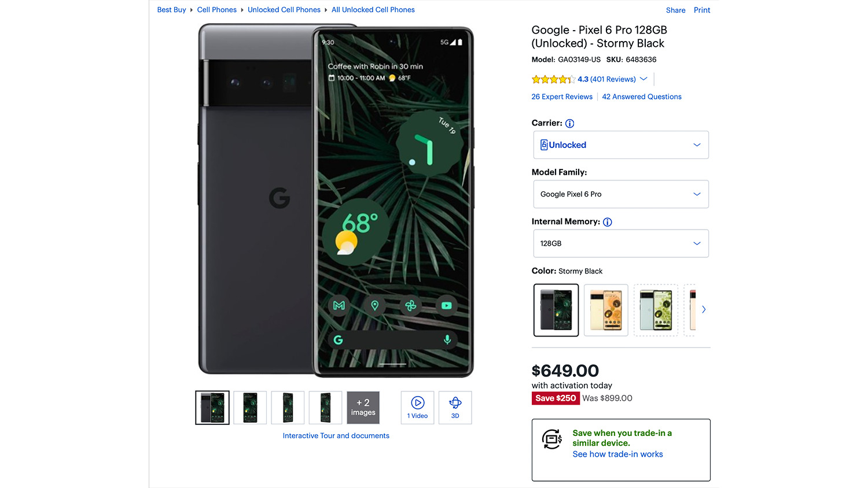Open the Model Family dropdown
The width and height of the screenshot is (868, 488).
pos(620,194)
